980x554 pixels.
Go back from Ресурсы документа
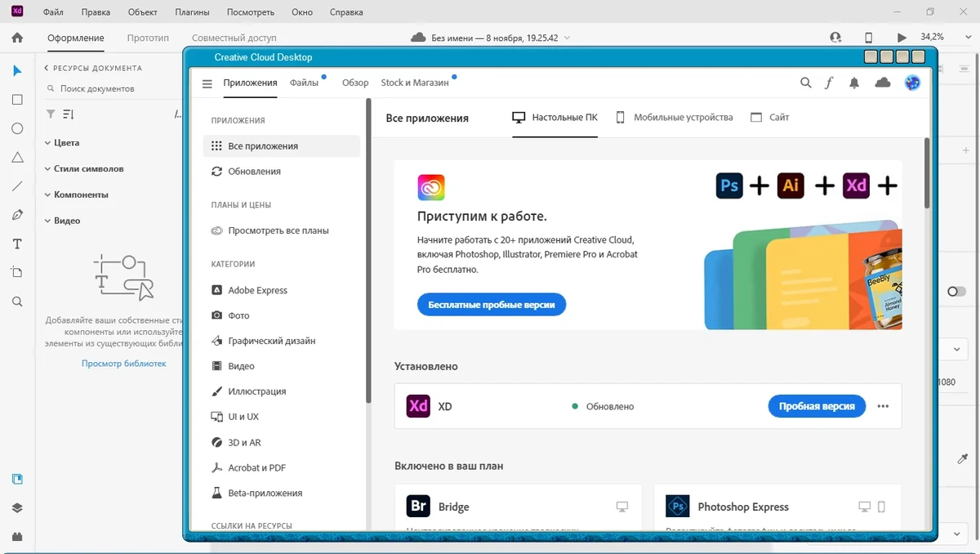[x=47, y=68]
